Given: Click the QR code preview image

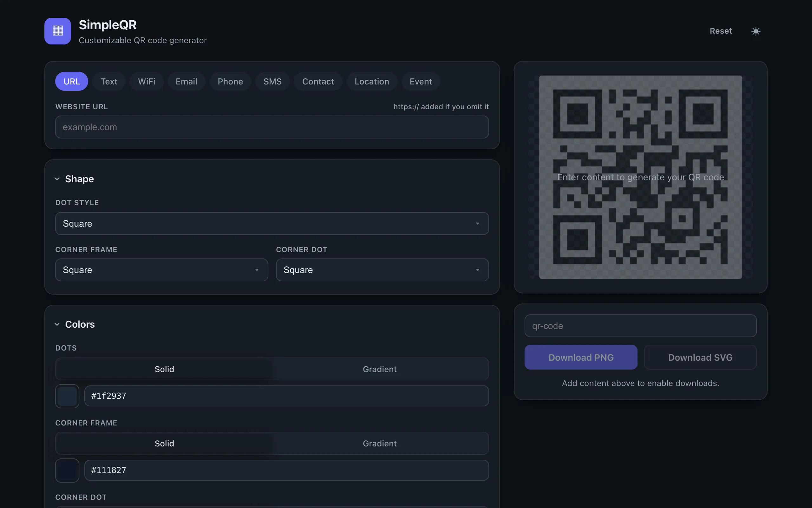Looking at the screenshot, I should tap(640, 177).
